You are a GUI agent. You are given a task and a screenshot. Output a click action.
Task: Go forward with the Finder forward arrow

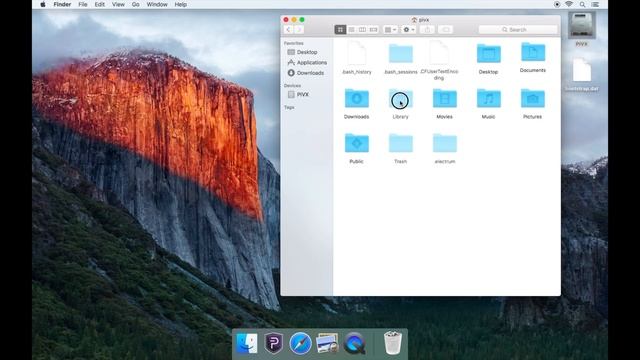(299, 29)
